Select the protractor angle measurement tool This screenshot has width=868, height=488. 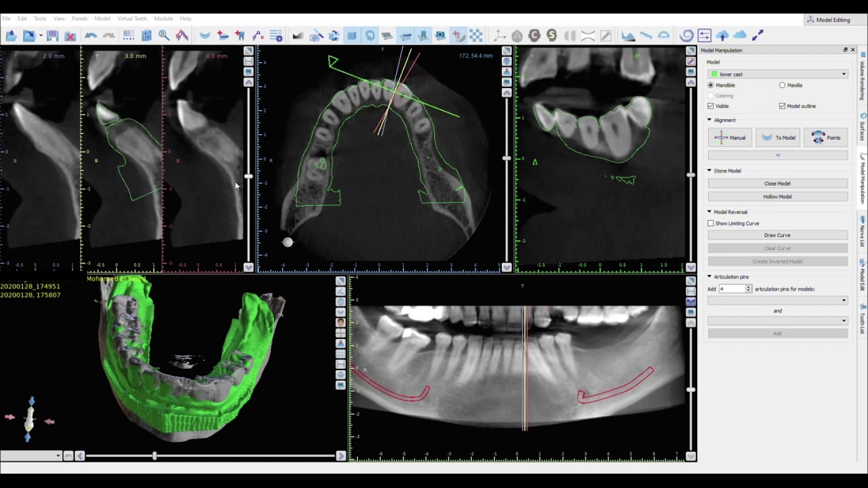tap(664, 35)
